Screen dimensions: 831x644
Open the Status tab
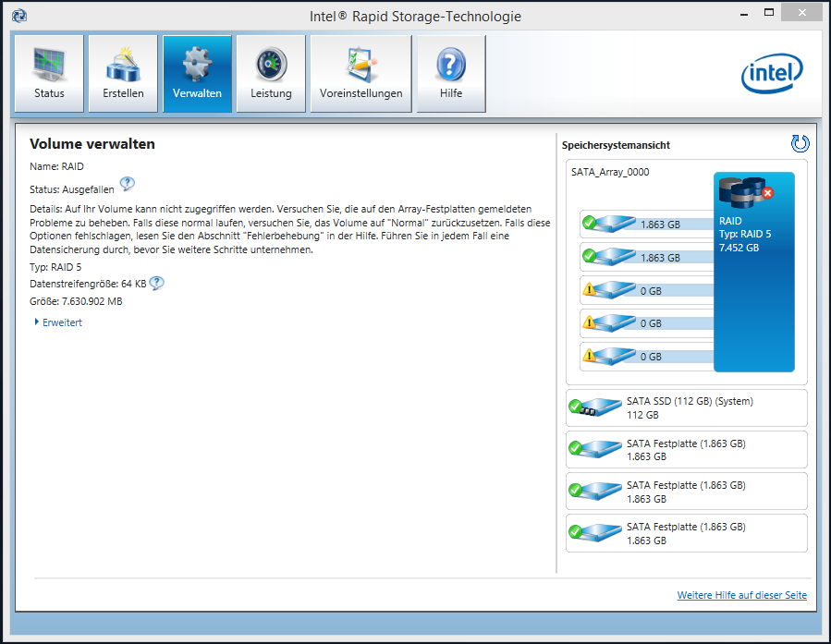(49, 74)
